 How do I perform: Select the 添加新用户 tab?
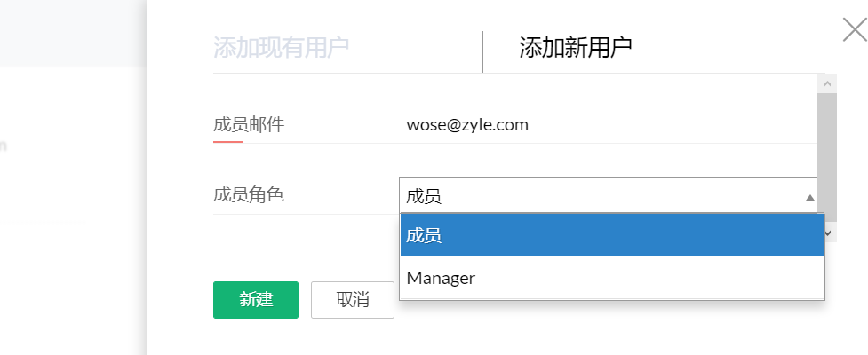pos(576,48)
